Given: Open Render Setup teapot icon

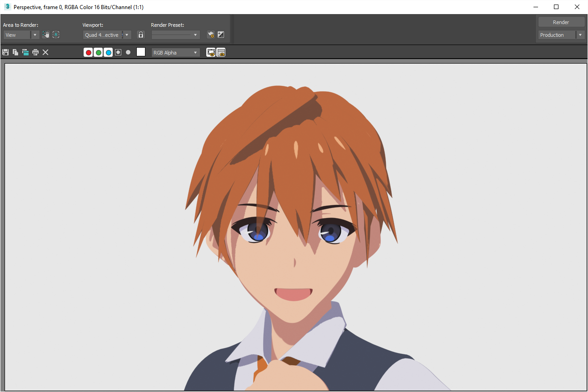Looking at the screenshot, I should tap(211, 35).
